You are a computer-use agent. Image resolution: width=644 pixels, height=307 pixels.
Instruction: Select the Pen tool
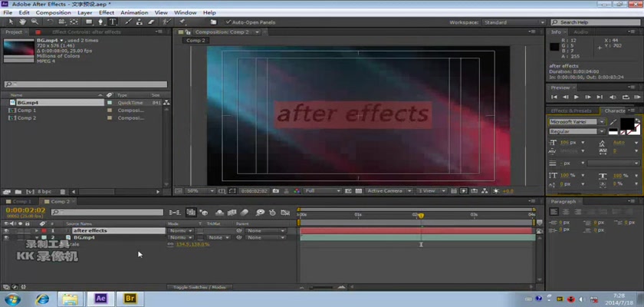100,21
